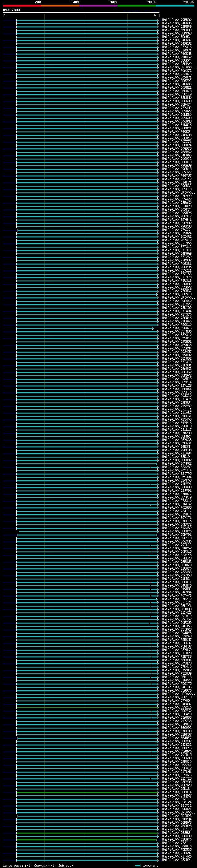
Task: Click the UniRef100_Q49KW2 label
Action: click(x=177, y=43)
